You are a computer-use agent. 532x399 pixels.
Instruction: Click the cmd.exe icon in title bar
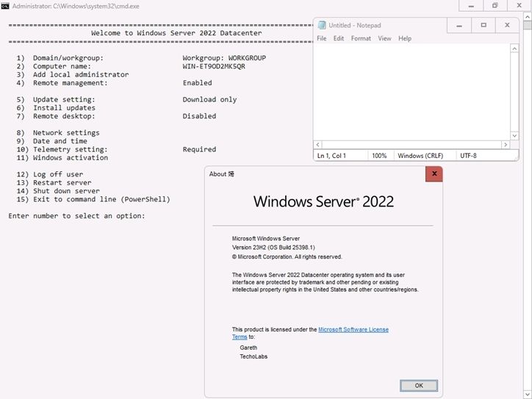[x=5, y=6]
